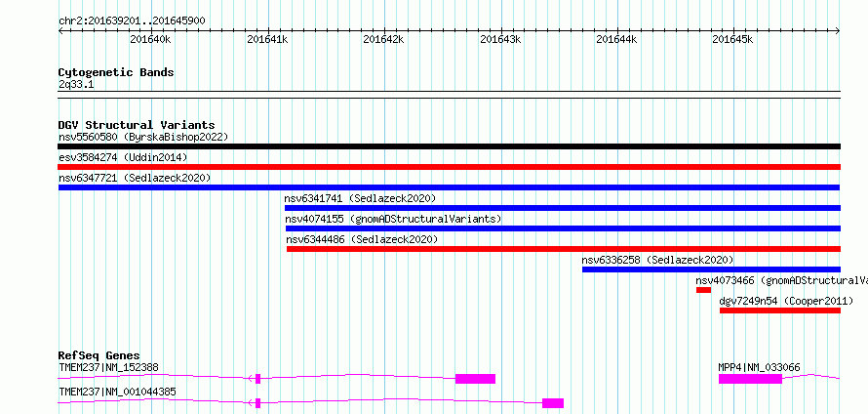
Task: Open the esv3584274 (Uddin2014) label
Action: (x=123, y=157)
